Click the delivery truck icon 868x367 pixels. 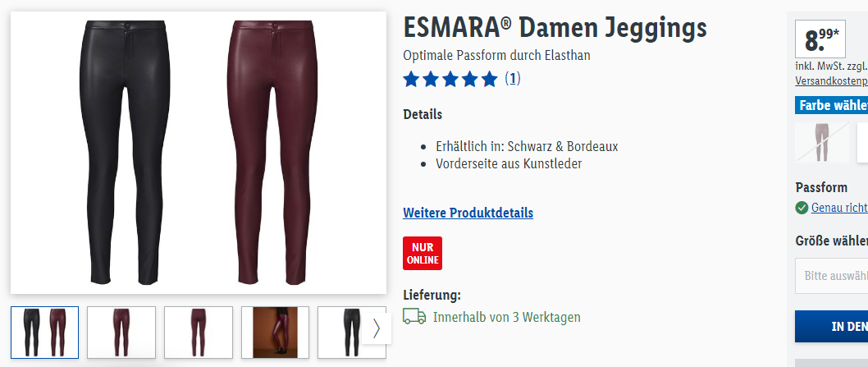pos(414,317)
